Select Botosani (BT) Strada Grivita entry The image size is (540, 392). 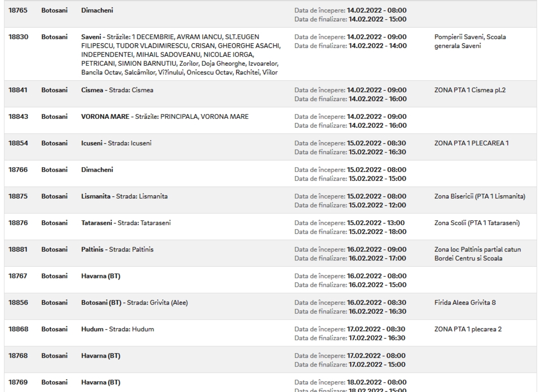click(134, 303)
